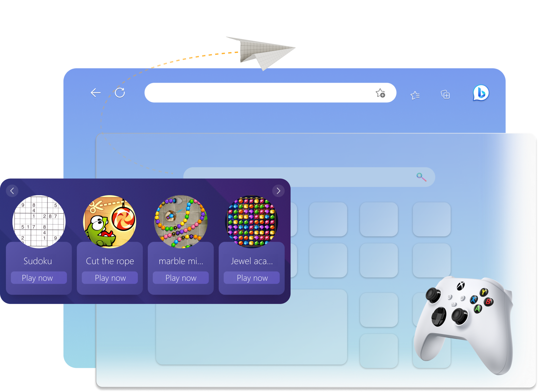The width and height of the screenshot is (538, 392).
Task: Click Play now for Cut the Rope
Action: (x=111, y=277)
